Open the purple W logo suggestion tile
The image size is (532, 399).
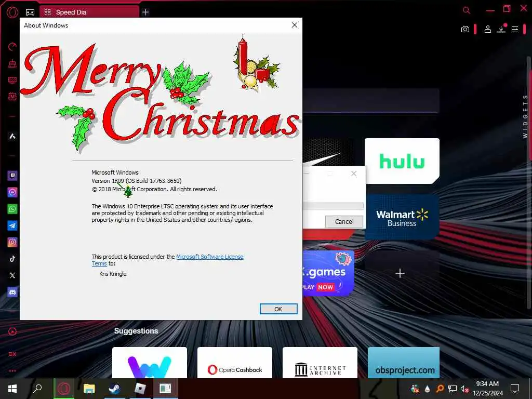(150, 363)
